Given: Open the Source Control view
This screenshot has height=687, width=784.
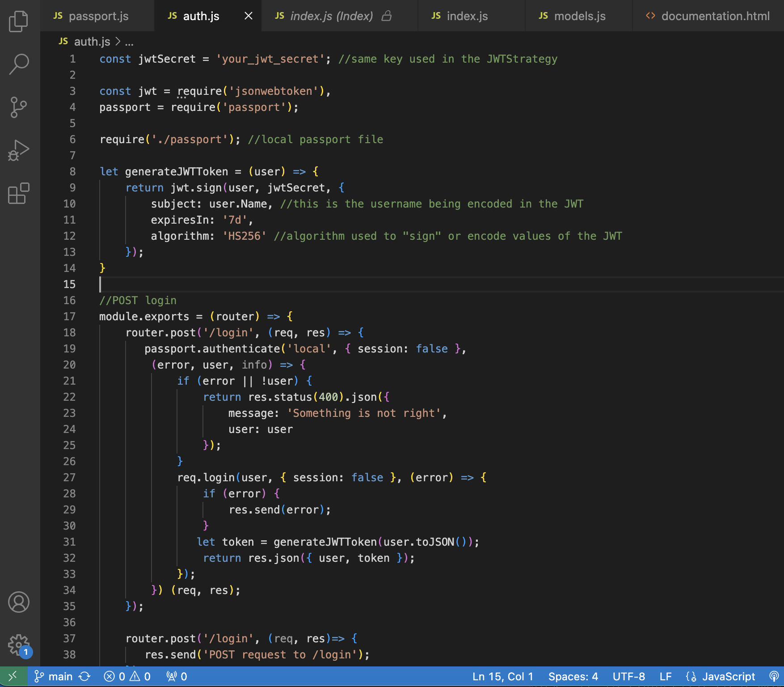Looking at the screenshot, I should tap(19, 107).
